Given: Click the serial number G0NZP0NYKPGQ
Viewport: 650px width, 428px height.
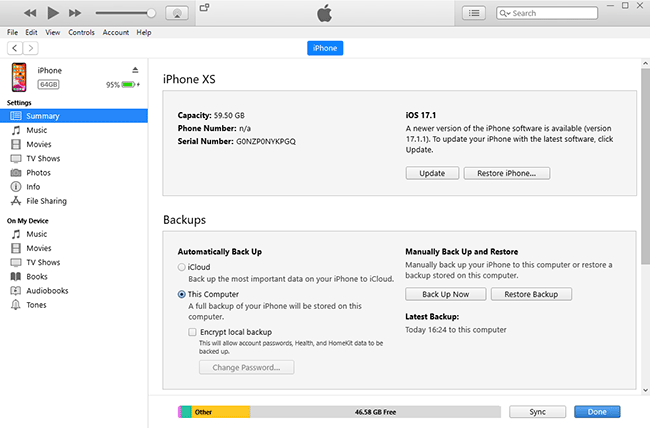Looking at the screenshot, I should pos(266,141).
